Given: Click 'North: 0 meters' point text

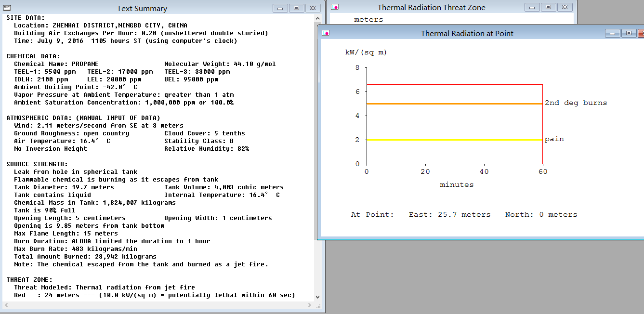Looking at the screenshot, I should [541, 215].
